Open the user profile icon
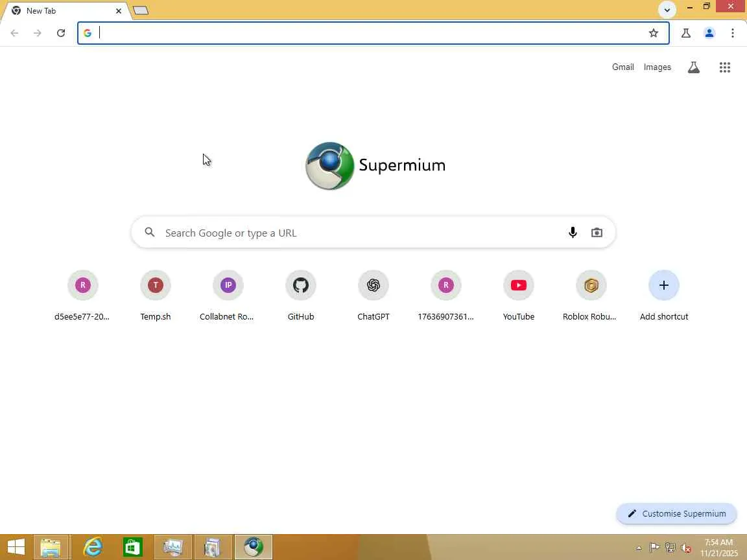Image resolution: width=747 pixels, height=560 pixels. coord(709,33)
